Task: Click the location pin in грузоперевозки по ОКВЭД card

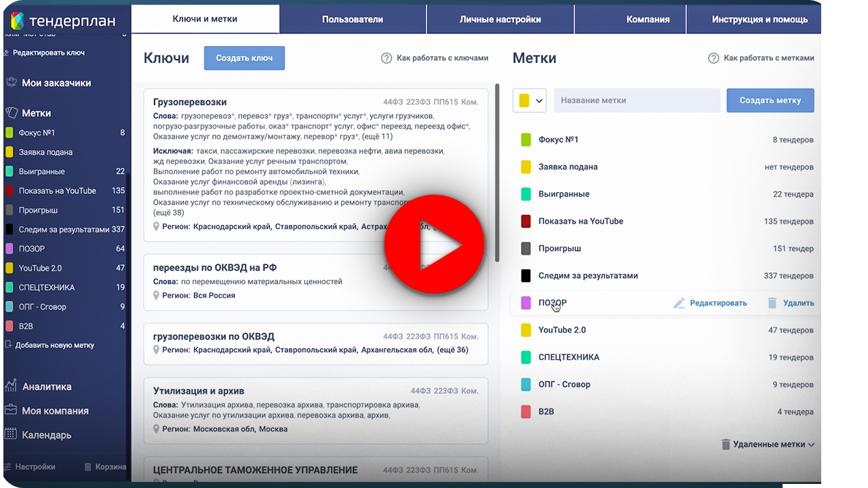Action: (x=156, y=350)
